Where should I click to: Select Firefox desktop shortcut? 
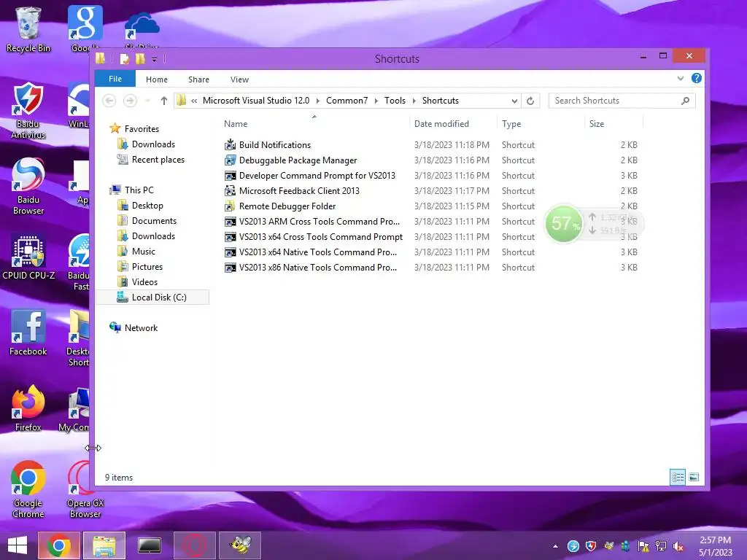point(28,408)
